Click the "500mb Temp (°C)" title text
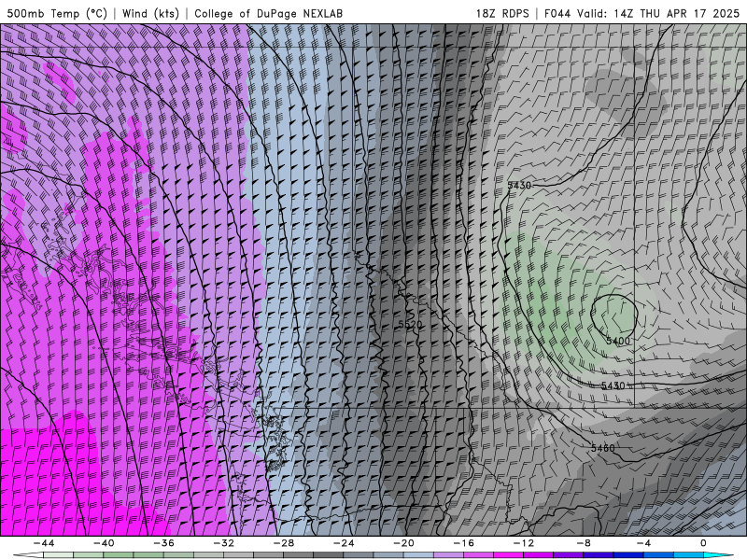 pos(57,13)
